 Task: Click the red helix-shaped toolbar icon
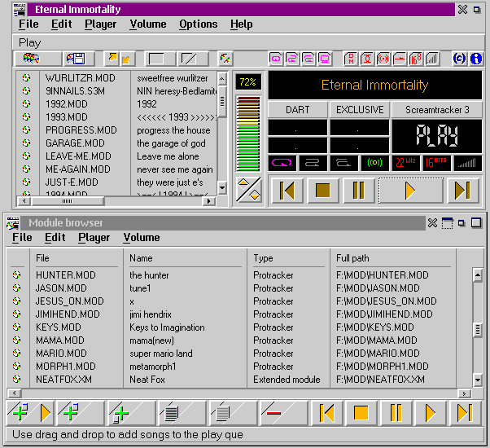[x=367, y=59]
